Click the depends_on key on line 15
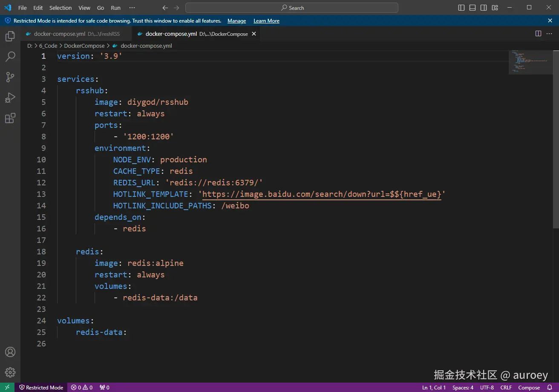 118,217
